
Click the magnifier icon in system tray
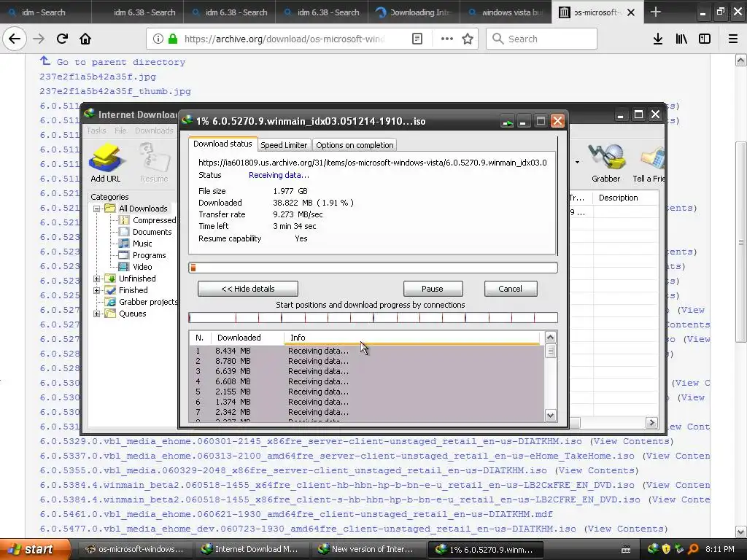(x=693, y=549)
